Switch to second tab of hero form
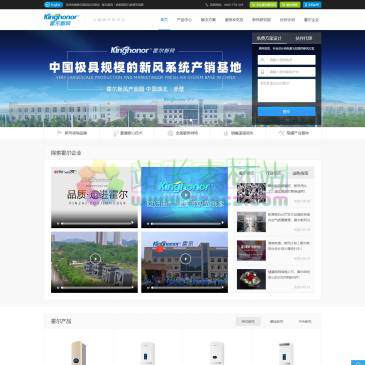The height and width of the screenshot is (365, 365). coord(304,38)
